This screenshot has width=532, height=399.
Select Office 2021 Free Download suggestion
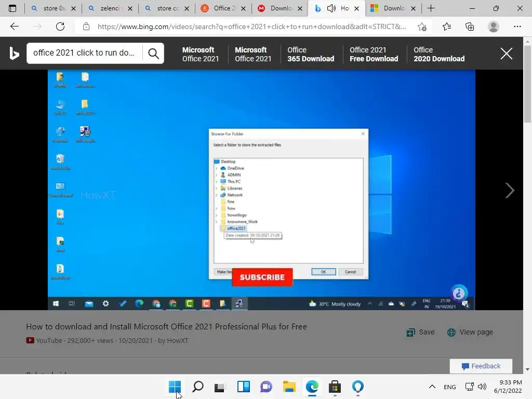point(374,54)
